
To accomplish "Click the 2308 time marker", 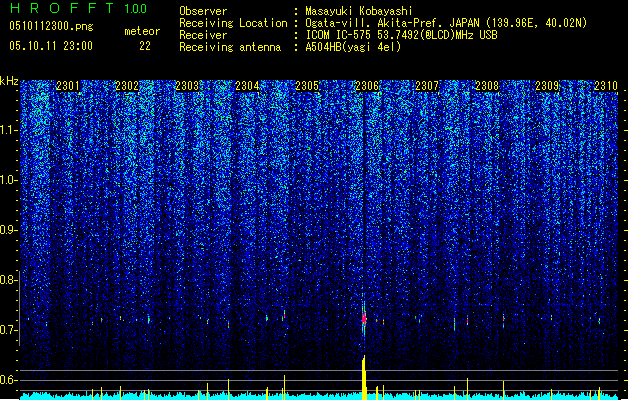I will tap(487, 85).
